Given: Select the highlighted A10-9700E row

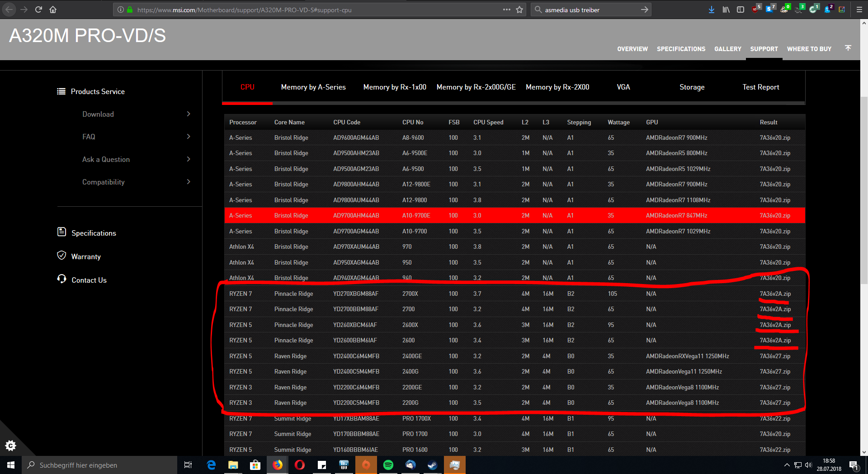Looking at the screenshot, I should pos(514,215).
